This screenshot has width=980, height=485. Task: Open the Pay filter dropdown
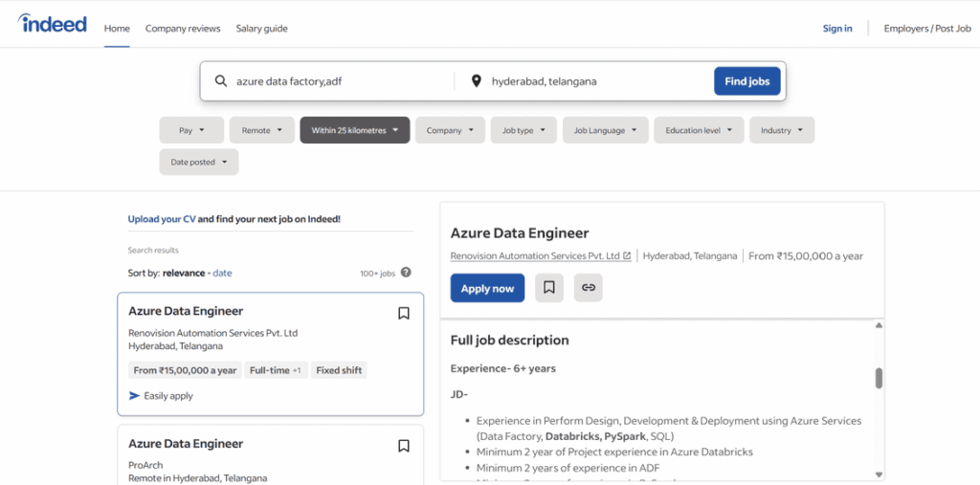click(x=191, y=130)
